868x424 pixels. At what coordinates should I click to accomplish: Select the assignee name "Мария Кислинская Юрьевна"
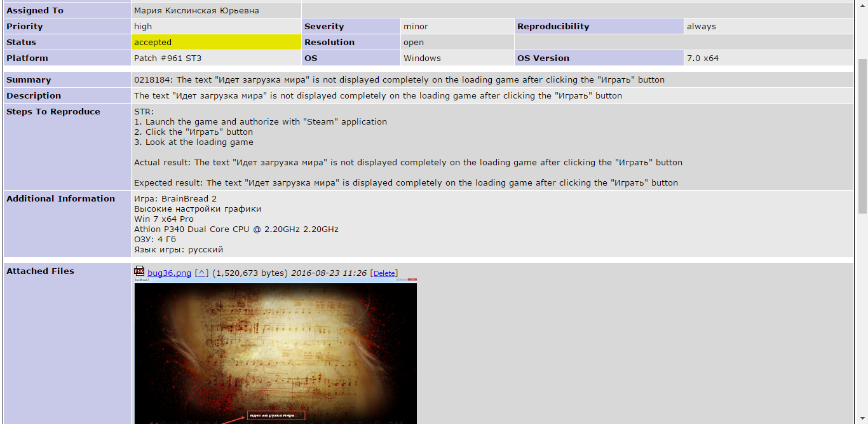196,11
